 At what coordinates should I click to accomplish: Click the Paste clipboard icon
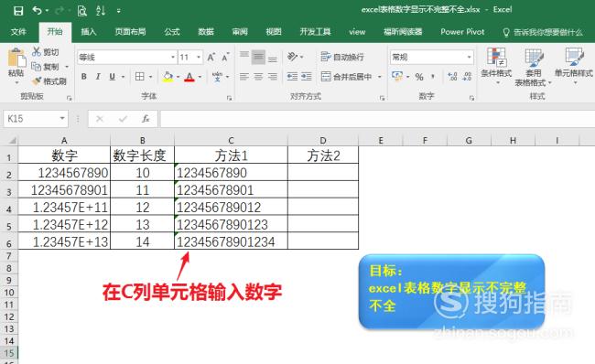pos(16,58)
